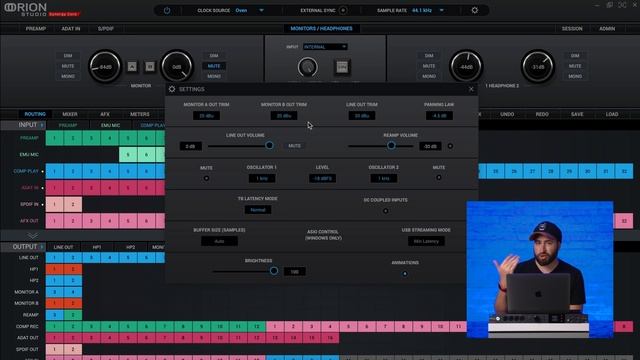Open Buffer Size dropdown
Screen dimensions: 640x360
tap(219, 241)
